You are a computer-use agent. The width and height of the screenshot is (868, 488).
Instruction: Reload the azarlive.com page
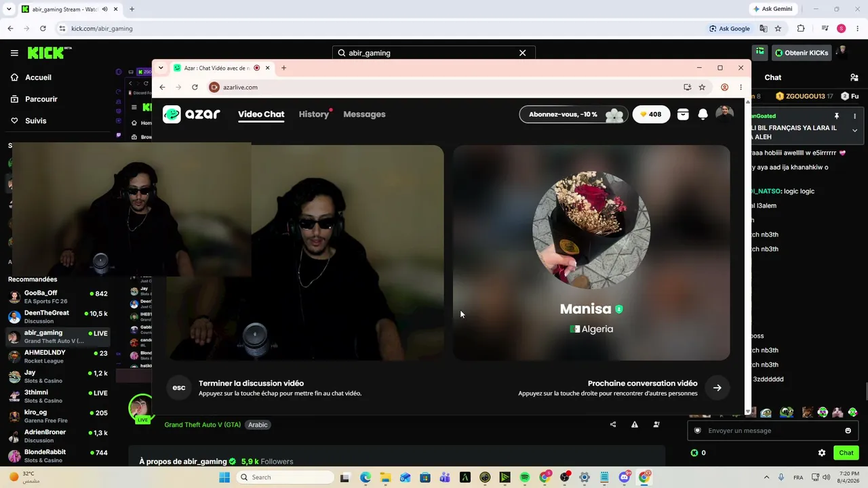pos(195,87)
